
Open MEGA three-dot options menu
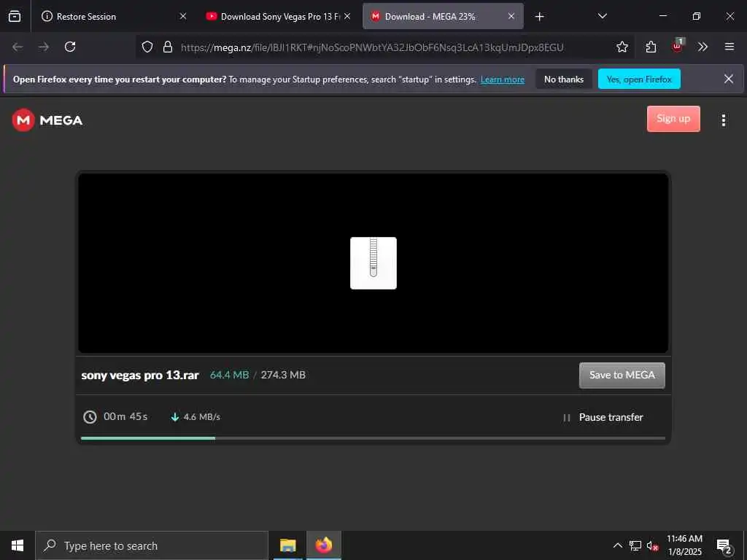(x=723, y=120)
